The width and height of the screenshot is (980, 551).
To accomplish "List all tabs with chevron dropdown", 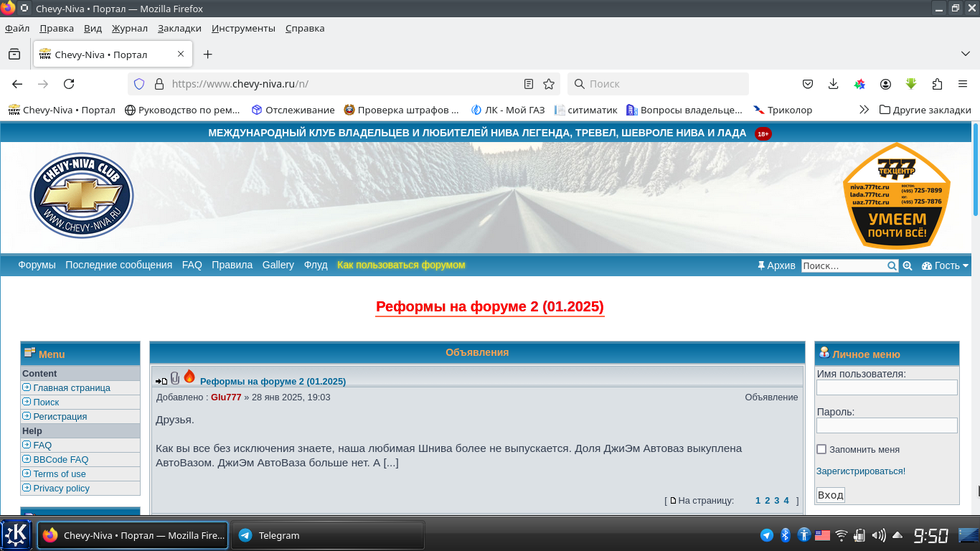I will [x=966, y=54].
